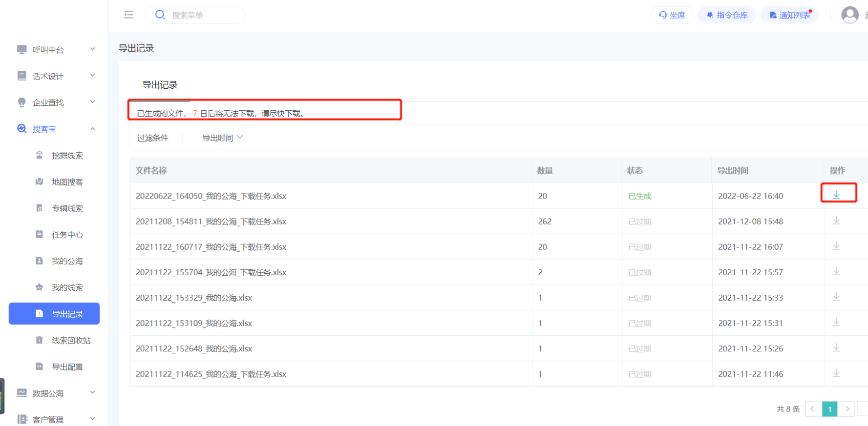Select 导出配置 menu item
The image size is (868, 426).
coord(67,367)
